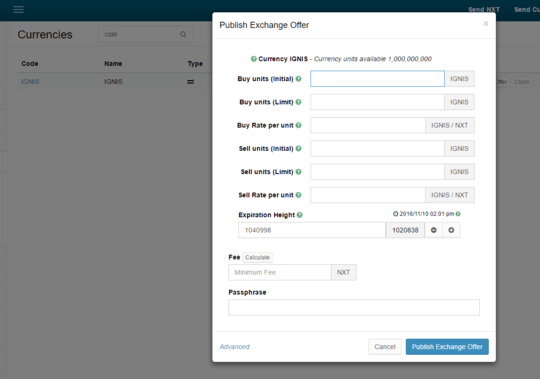Click help icon next to Expiration Height label
The height and width of the screenshot is (379, 540).
(300, 215)
